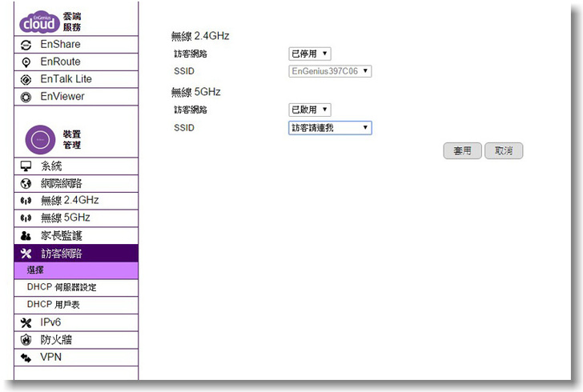Click the EnRoute location pin icon

click(26, 62)
